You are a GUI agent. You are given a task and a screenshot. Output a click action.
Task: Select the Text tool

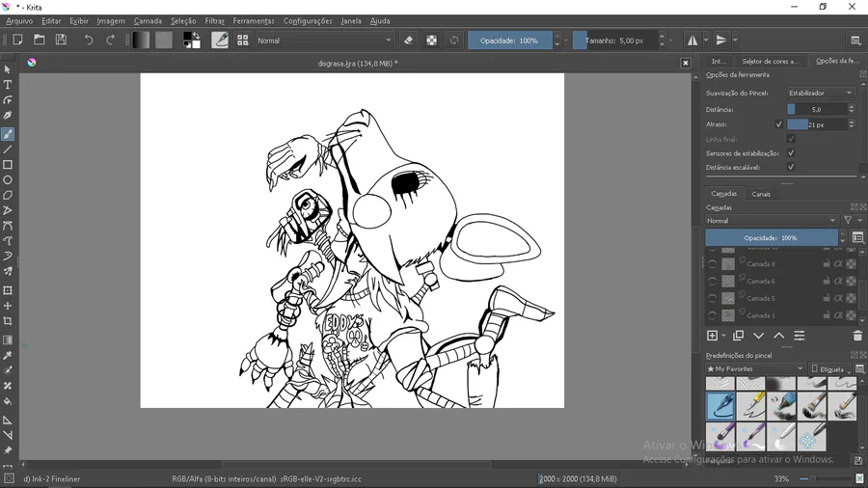click(8, 85)
